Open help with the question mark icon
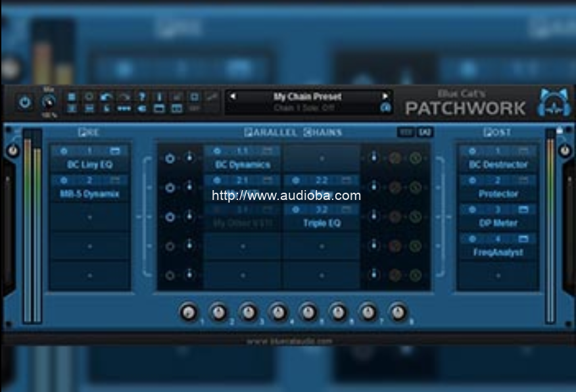 coord(142,97)
